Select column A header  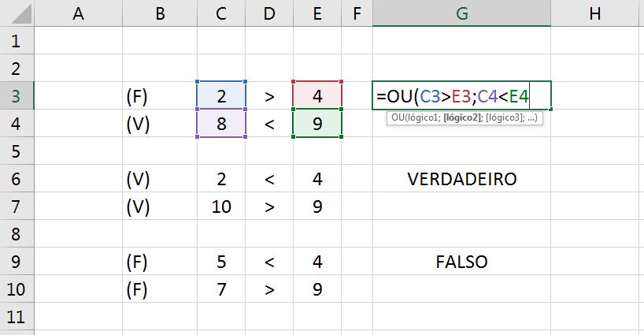click(x=78, y=13)
